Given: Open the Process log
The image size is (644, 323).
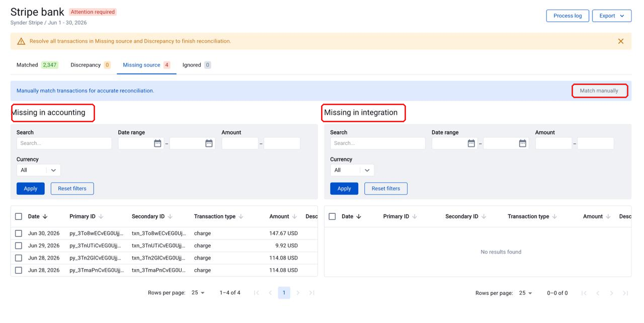Looking at the screenshot, I should [x=568, y=16].
